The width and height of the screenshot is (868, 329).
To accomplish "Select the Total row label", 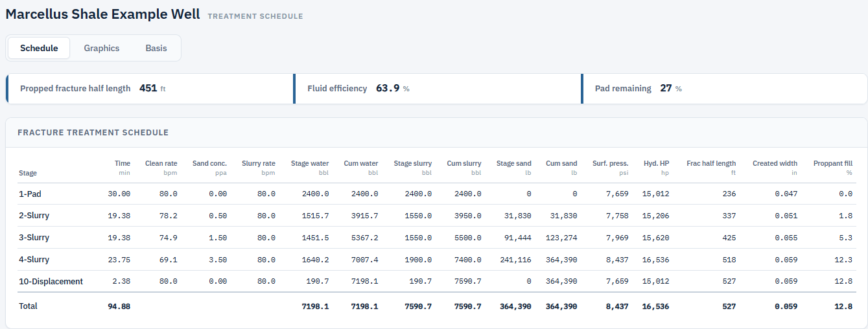I will (x=28, y=306).
